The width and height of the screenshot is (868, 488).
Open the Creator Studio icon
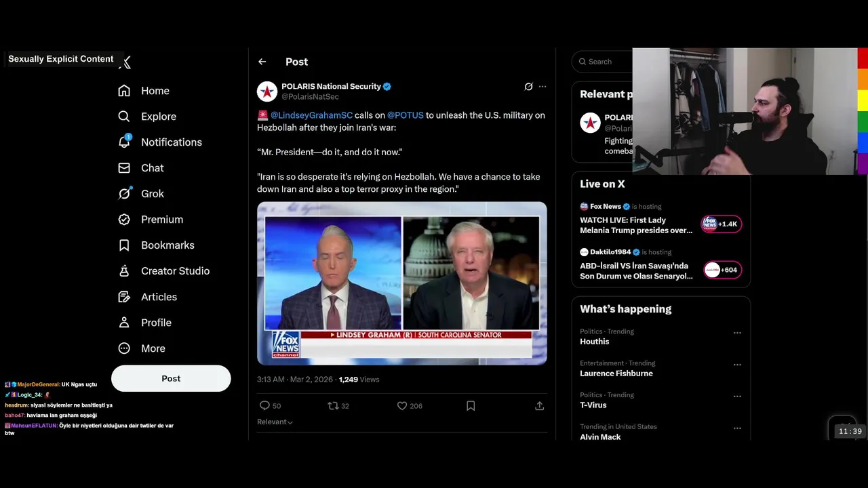click(124, 271)
